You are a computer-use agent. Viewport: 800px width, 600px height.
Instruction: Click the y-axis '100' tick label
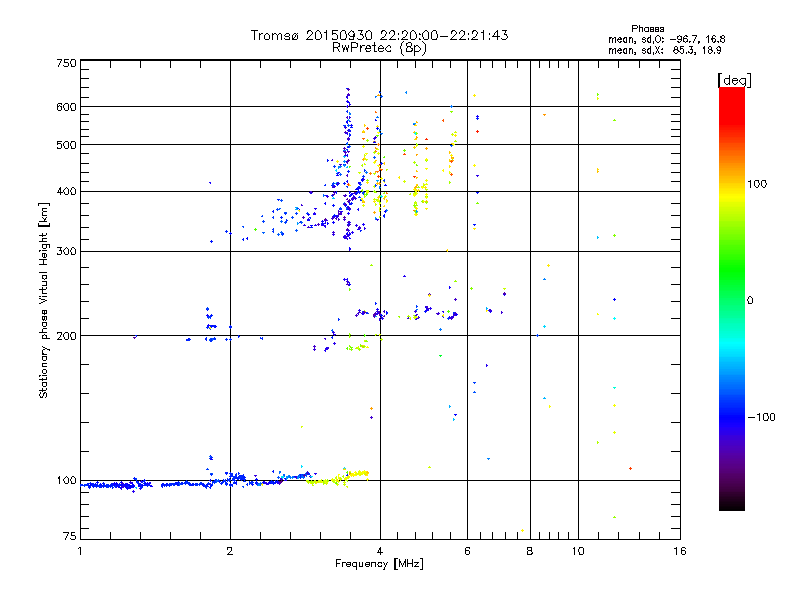[66, 480]
